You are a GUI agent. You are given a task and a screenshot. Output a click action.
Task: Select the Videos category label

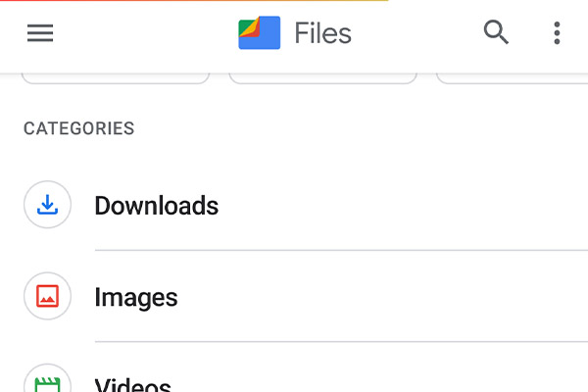click(x=133, y=384)
